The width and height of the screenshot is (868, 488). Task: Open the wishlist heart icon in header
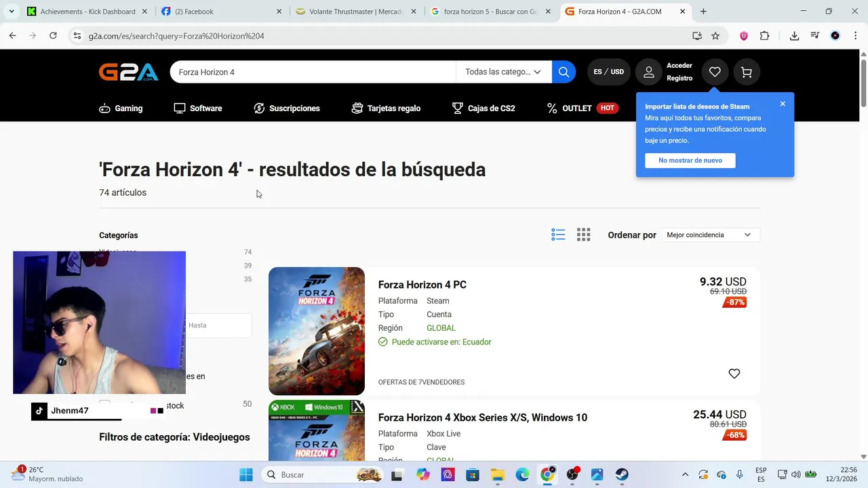tap(715, 72)
